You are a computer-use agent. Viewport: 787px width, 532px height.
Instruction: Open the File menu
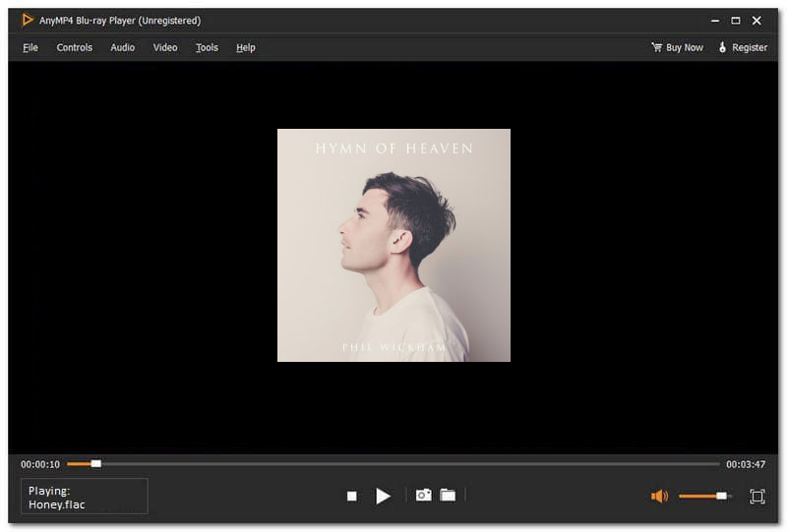pyautogui.click(x=30, y=47)
